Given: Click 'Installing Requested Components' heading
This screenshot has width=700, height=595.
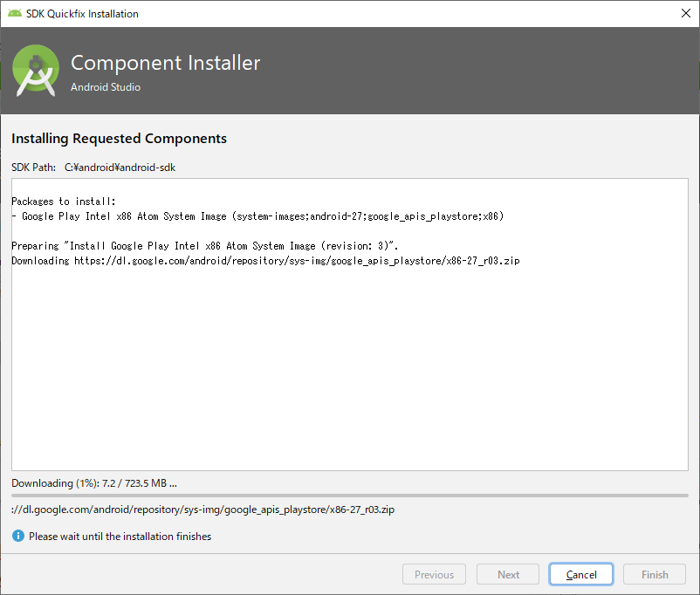Looking at the screenshot, I should 119,139.
